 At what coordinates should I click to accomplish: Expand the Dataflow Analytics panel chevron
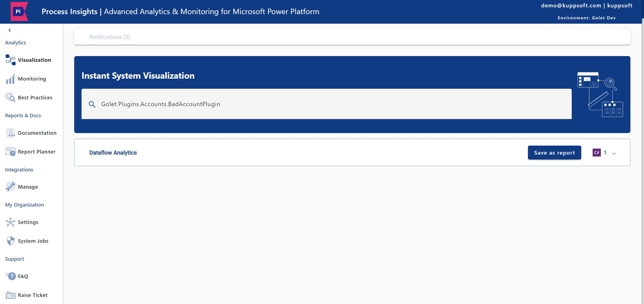tap(614, 153)
